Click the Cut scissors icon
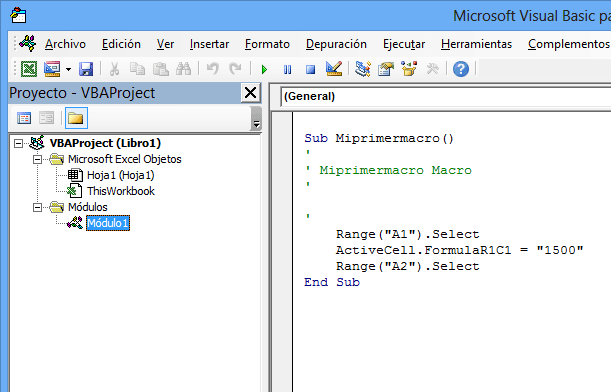 (114, 69)
